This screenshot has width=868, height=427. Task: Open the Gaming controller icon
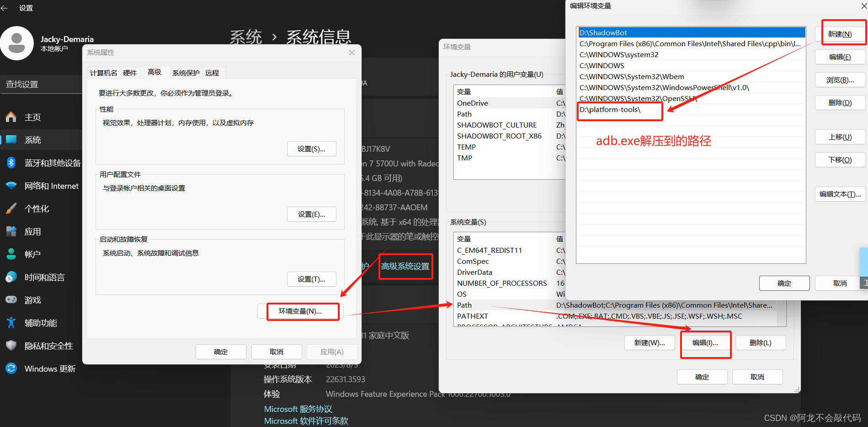coord(11,300)
